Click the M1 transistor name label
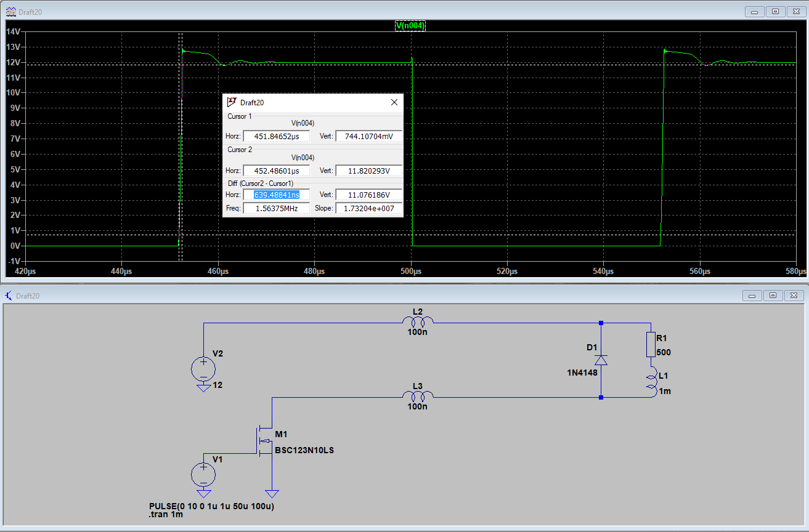 point(281,434)
